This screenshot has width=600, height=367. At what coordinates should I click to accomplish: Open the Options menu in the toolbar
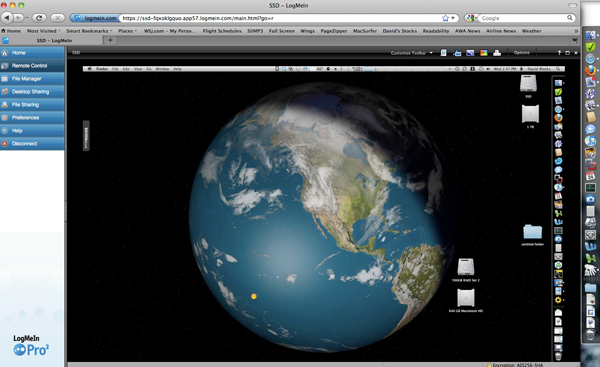522,52
